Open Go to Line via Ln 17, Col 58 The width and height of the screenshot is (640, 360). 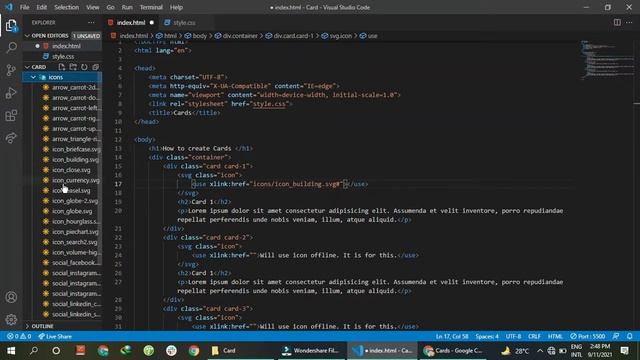click(452, 336)
